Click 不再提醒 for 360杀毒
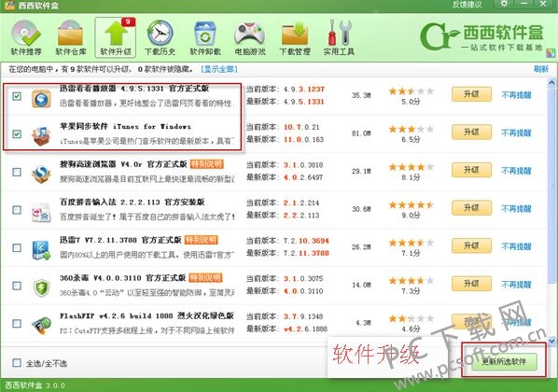This screenshot has width=558, height=392. (x=516, y=285)
